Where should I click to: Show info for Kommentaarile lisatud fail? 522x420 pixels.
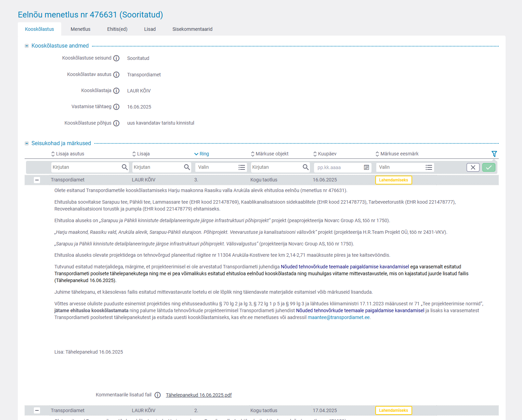[157, 395]
